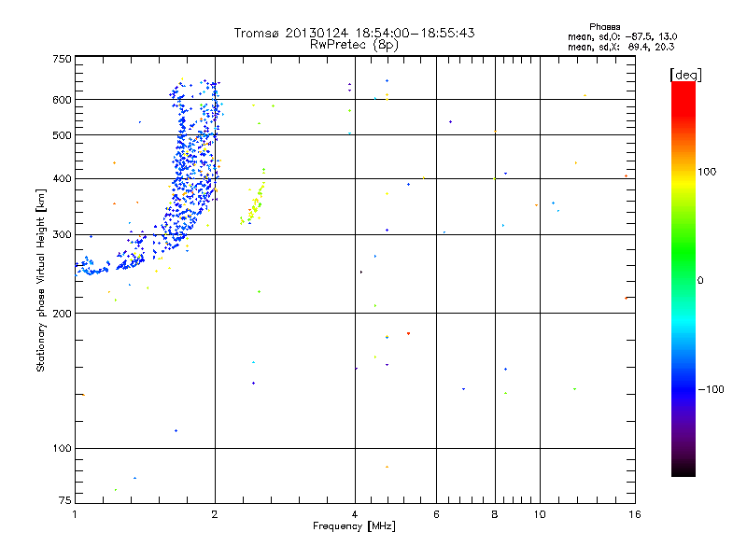
Task: Click the phase color bar scale
Action: [x=684, y=278]
